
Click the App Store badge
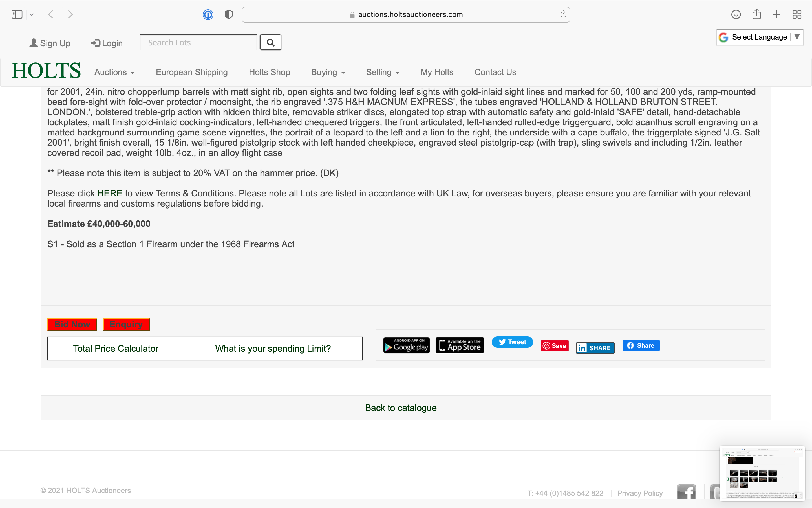tap(460, 345)
